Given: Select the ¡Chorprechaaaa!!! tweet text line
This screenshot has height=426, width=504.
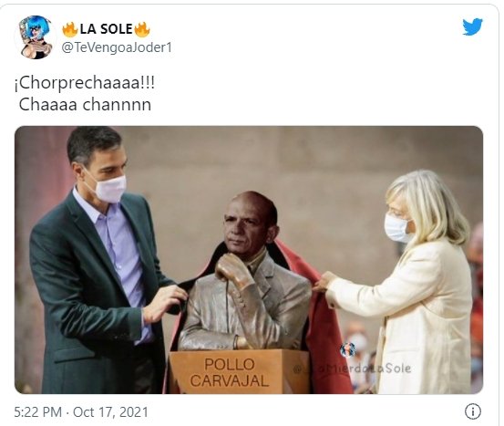Looking at the screenshot, I should pos(85,83).
